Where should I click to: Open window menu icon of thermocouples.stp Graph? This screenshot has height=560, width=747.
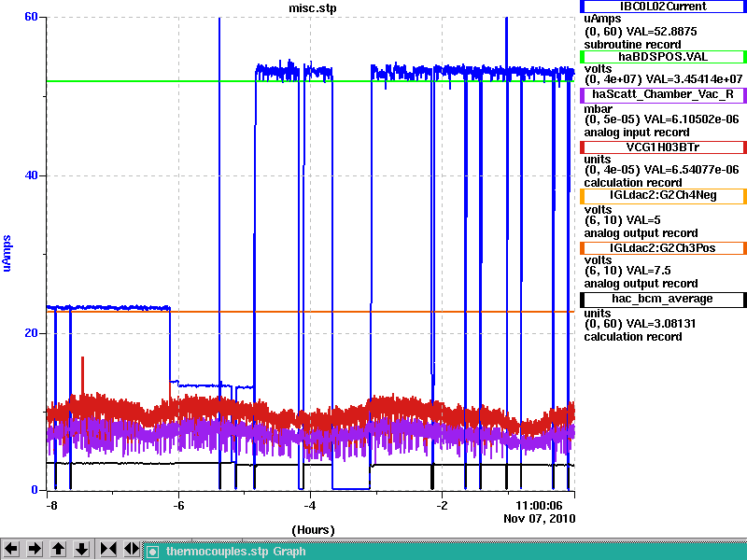coord(152,552)
